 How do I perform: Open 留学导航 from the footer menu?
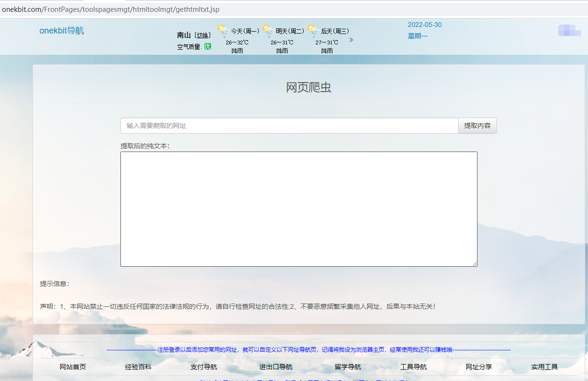click(347, 366)
